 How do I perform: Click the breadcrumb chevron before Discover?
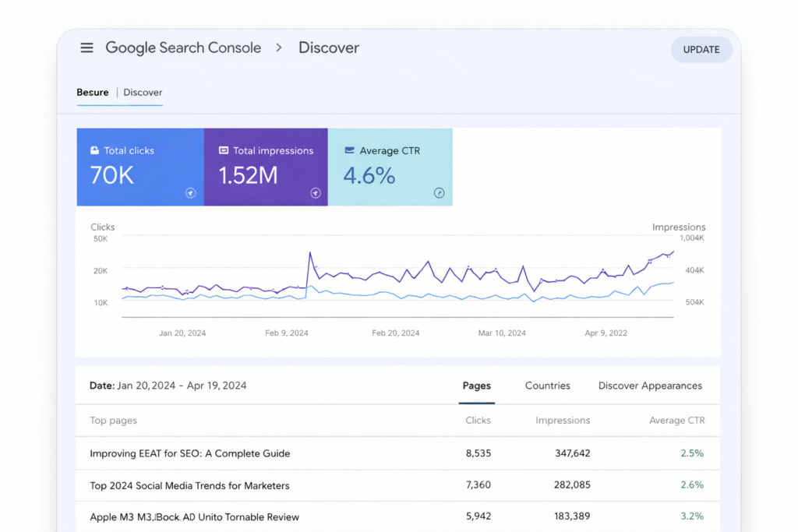tap(279, 48)
